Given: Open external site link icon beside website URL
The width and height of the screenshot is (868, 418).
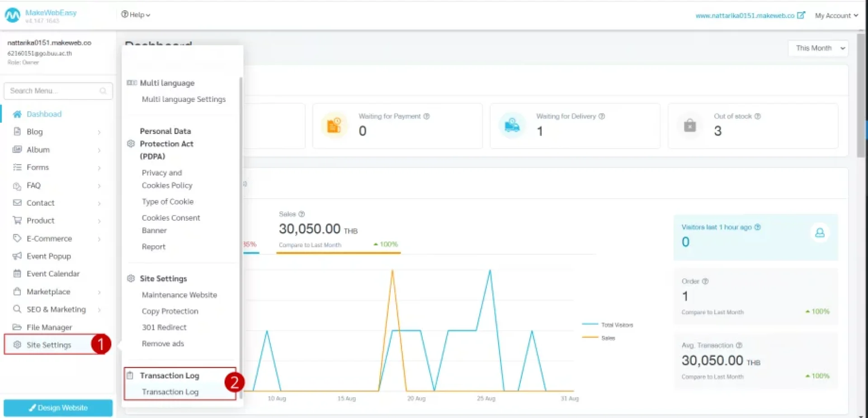Looking at the screenshot, I should tap(801, 15).
